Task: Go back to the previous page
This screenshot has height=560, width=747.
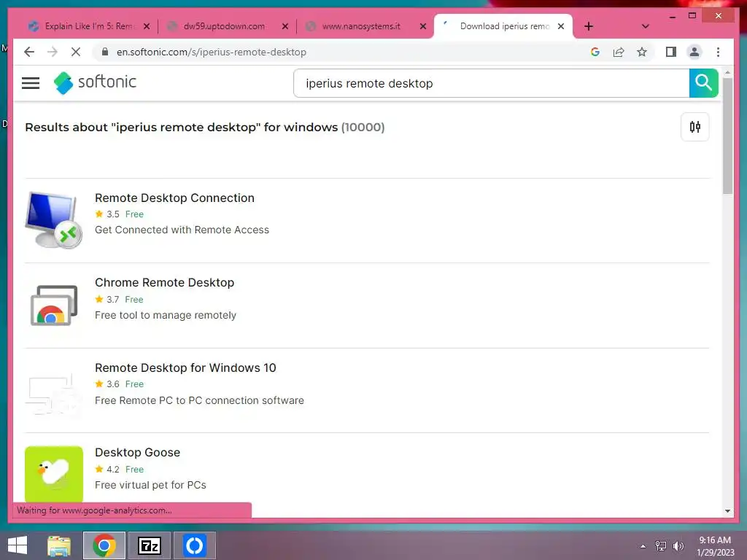Action: pyautogui.click(x=29, y=52)
